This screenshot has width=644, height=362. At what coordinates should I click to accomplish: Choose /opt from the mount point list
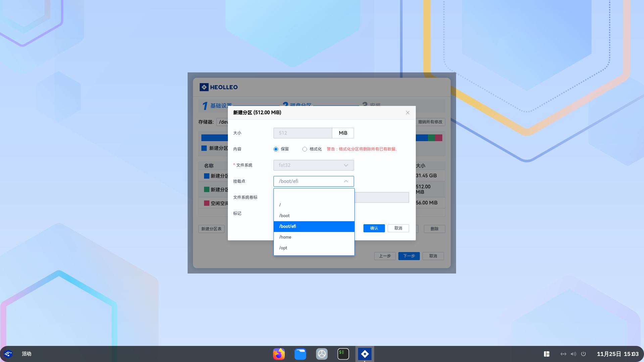314,248
